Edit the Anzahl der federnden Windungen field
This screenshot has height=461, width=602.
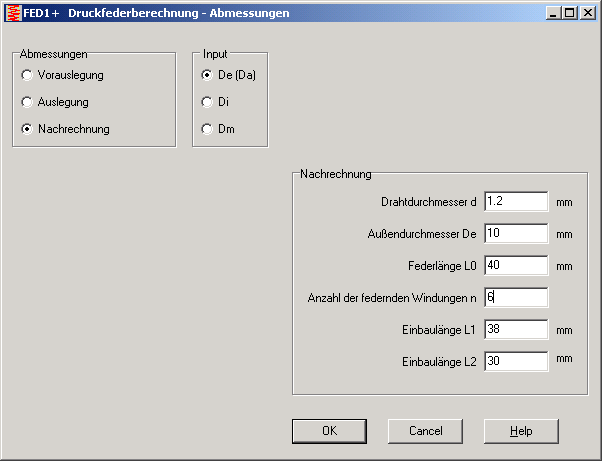516,298
